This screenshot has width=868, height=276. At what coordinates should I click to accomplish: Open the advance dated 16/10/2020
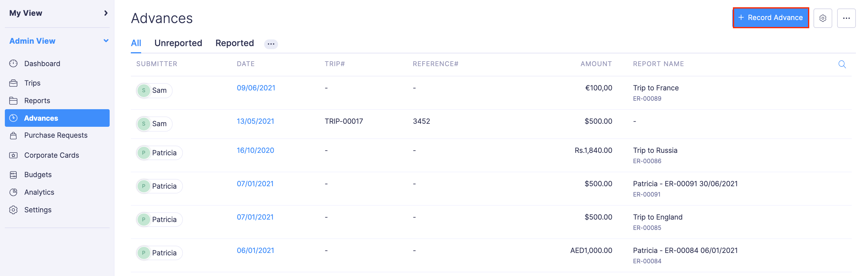point(255,150)
